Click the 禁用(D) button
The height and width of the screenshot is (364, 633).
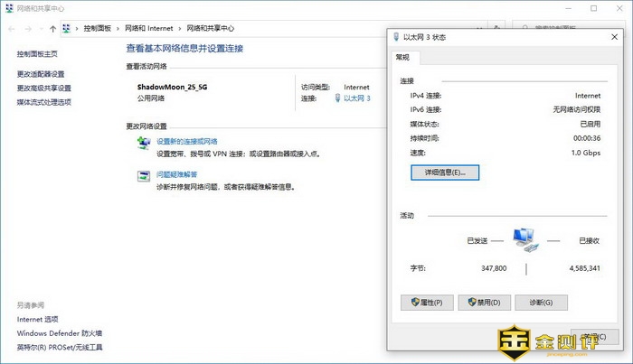485,302
